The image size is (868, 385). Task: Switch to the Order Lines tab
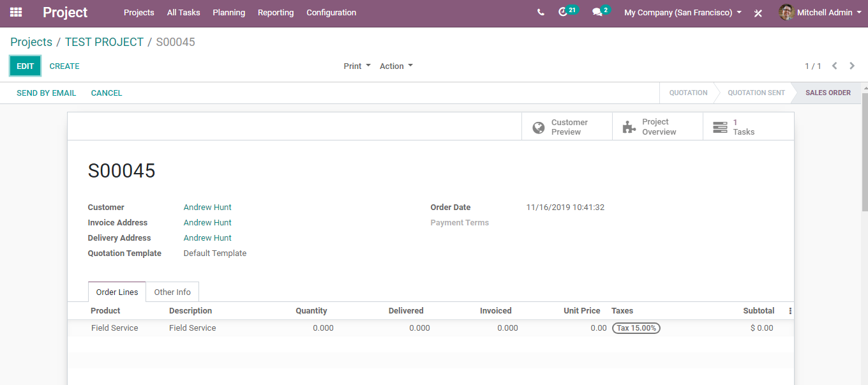(x=117, y=292)
